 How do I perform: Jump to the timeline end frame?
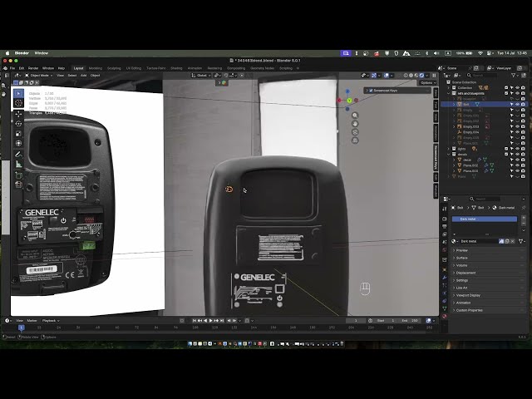[222, 321]
